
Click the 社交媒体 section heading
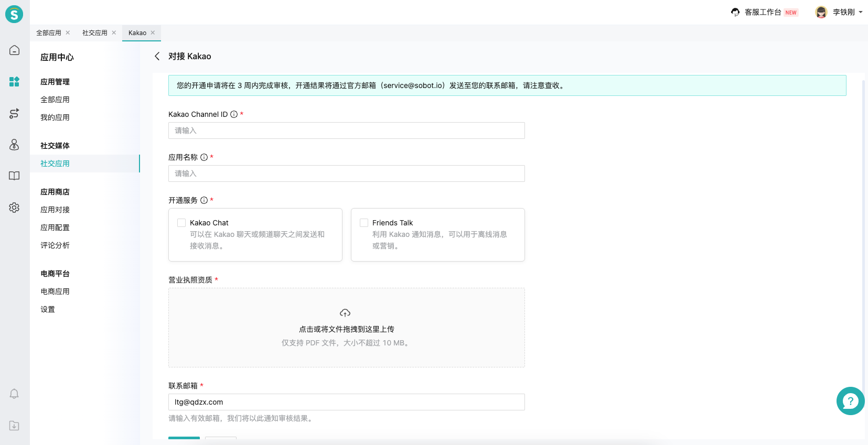pyautogui.click(x=55, y=146)
